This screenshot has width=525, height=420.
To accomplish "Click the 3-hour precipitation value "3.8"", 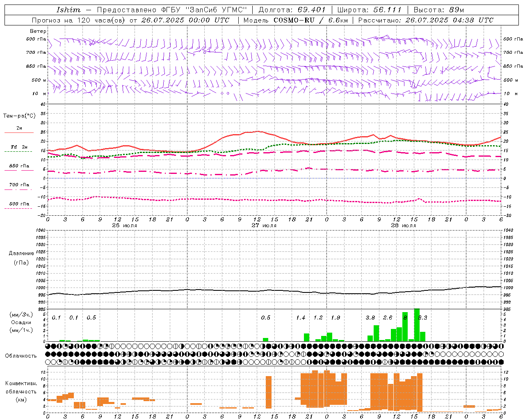I will click(370, 318).
